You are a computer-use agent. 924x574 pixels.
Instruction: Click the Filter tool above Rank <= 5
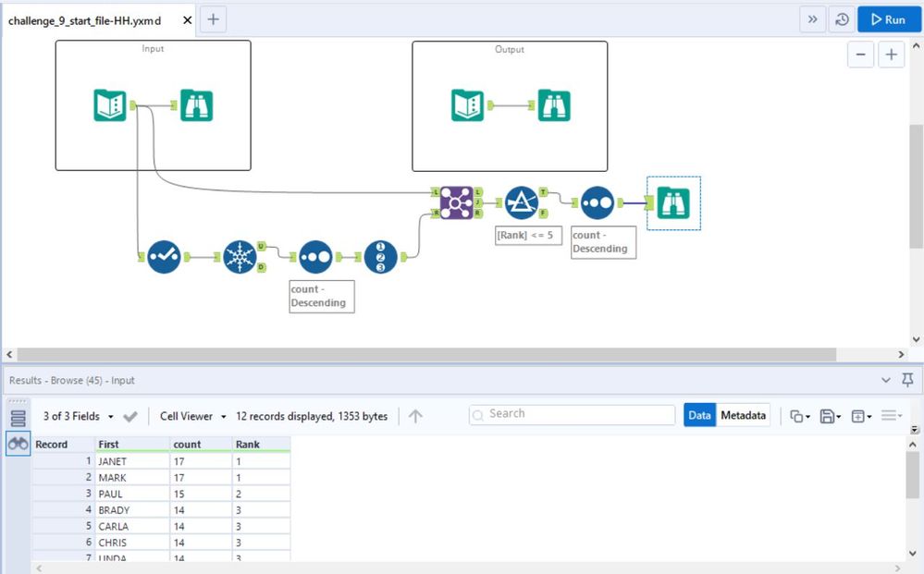pyautogui.click(x=522, y=203)
